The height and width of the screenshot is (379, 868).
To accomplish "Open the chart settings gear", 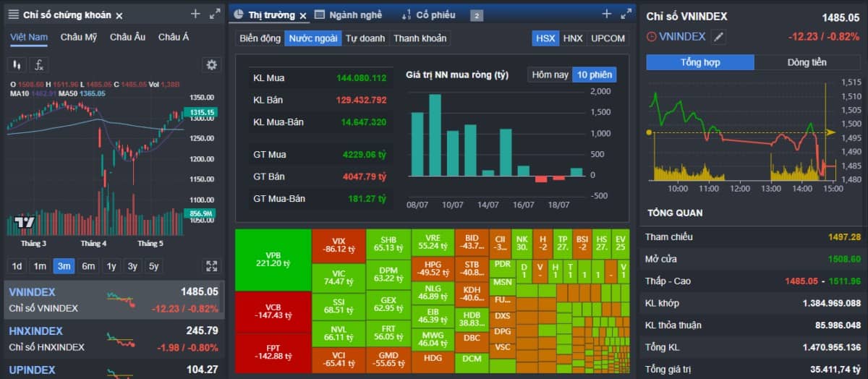I will pos(211,65).
